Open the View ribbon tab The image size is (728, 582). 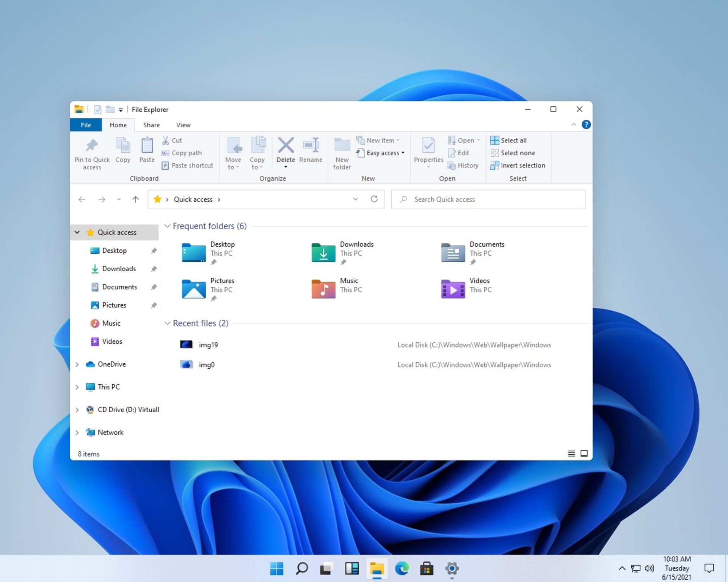[183, 125]
